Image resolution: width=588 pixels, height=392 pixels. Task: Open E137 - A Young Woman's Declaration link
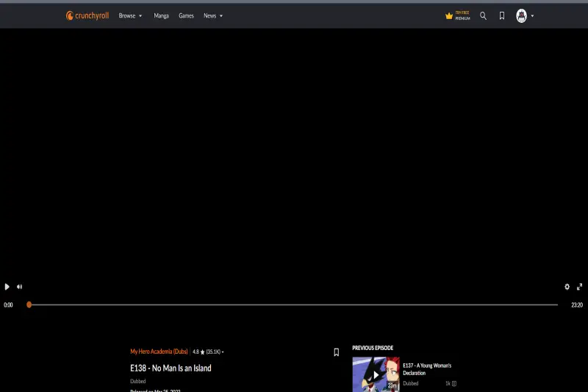(x=427, y=369)
